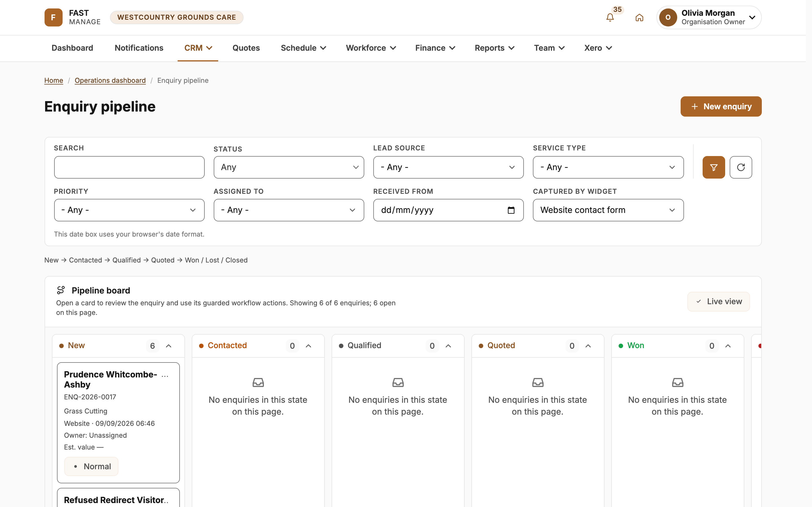Open the Captured by Widget dropdown

click(608, 210)
